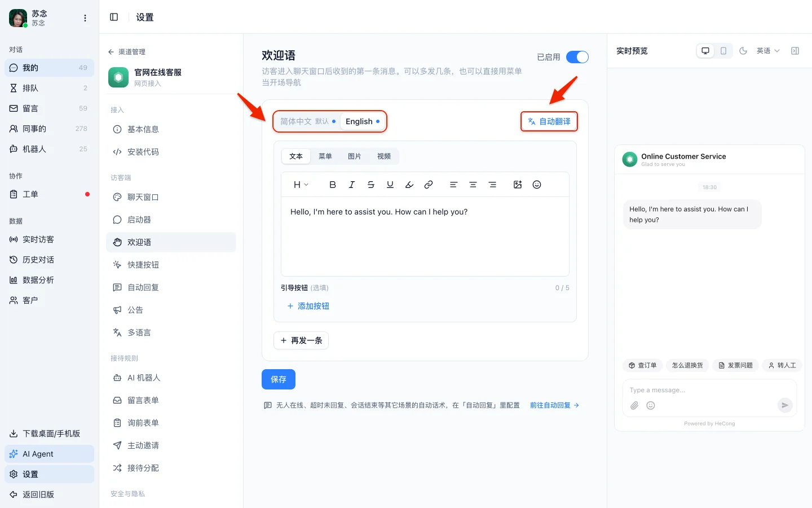
Task: Switch to the 图片 message type tab
Action: tap(355, 156)
